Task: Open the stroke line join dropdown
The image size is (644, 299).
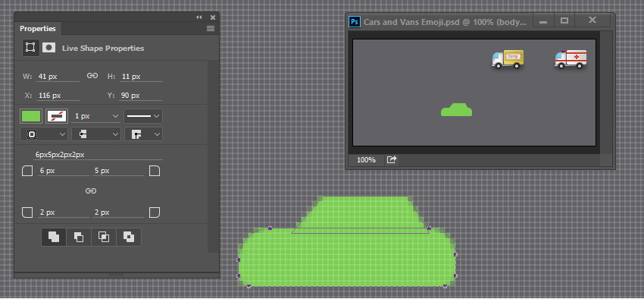Action: [143, 134]
